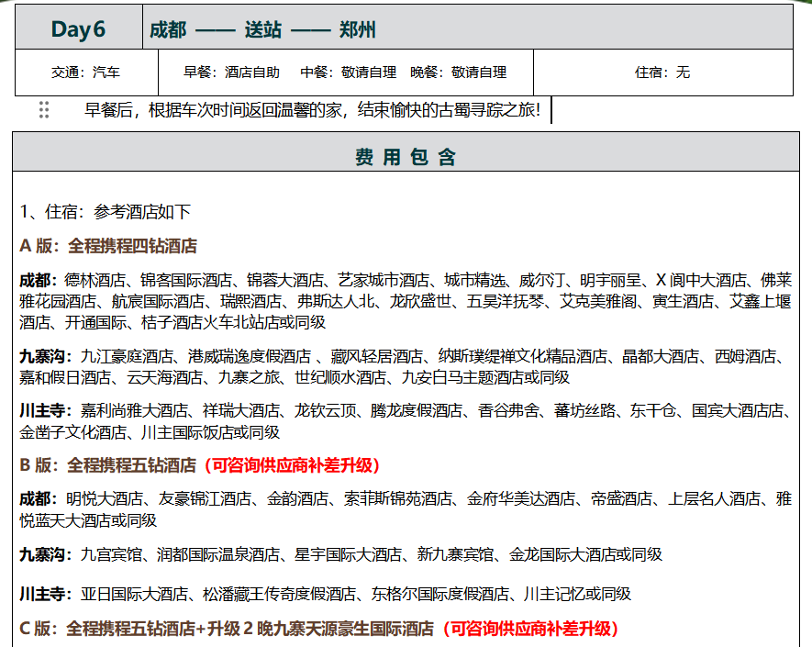The height and width of the screenshot is (647, 812).
Task: Click 亚日国际大酒店 in B版 川主寺
Action: pos(134,594)
